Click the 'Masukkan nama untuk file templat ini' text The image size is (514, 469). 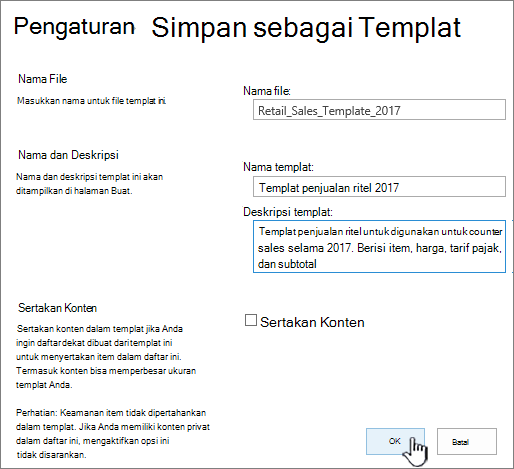91,101
